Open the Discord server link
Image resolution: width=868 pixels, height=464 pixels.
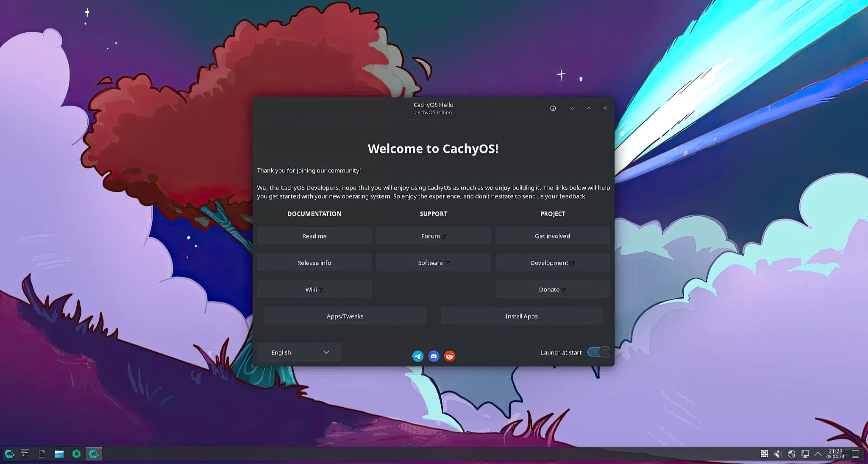point(434,356)
